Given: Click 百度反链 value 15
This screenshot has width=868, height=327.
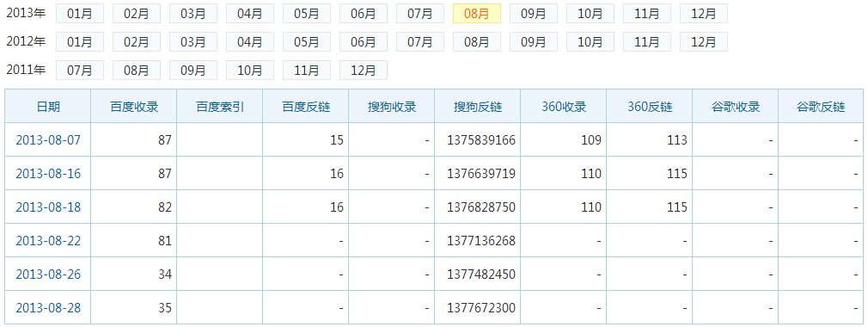Looking at the screenshot, I should 337,140.
